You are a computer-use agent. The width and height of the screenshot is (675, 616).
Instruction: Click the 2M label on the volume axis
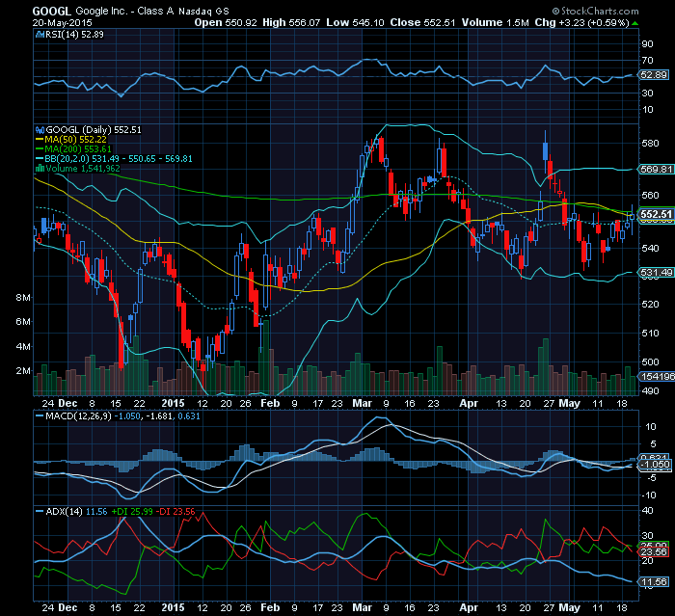click(23, 370)
